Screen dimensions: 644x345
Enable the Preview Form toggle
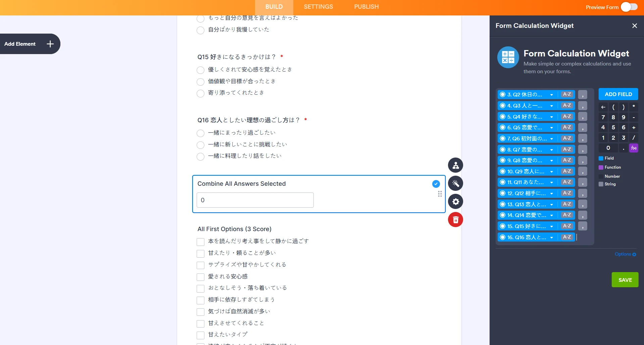(629, 7)
